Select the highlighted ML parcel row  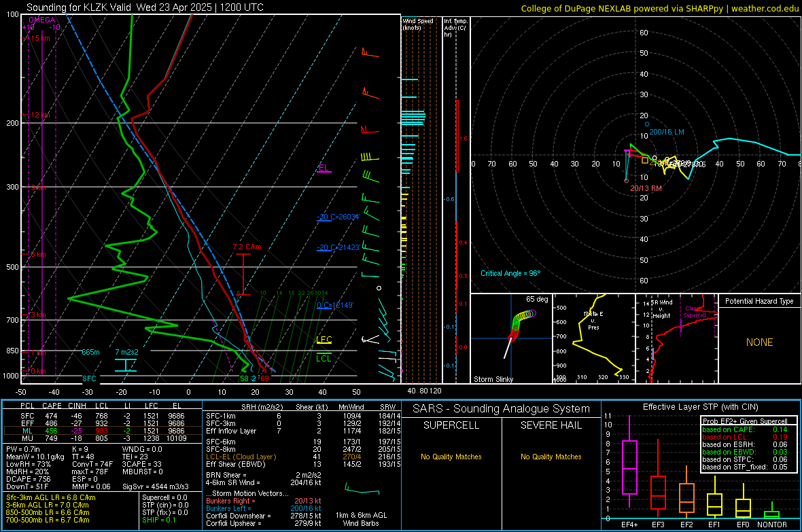tap(103, 431)
